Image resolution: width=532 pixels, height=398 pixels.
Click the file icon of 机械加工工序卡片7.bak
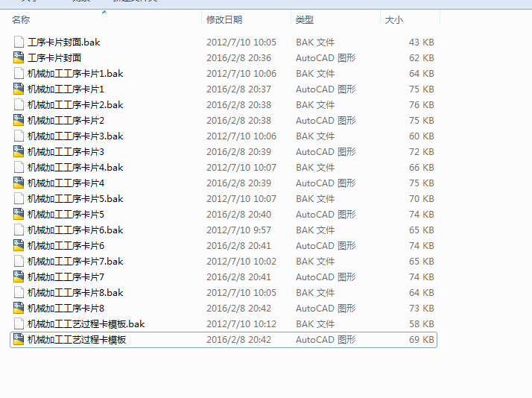pyautogui.click(x=19, y=261)
